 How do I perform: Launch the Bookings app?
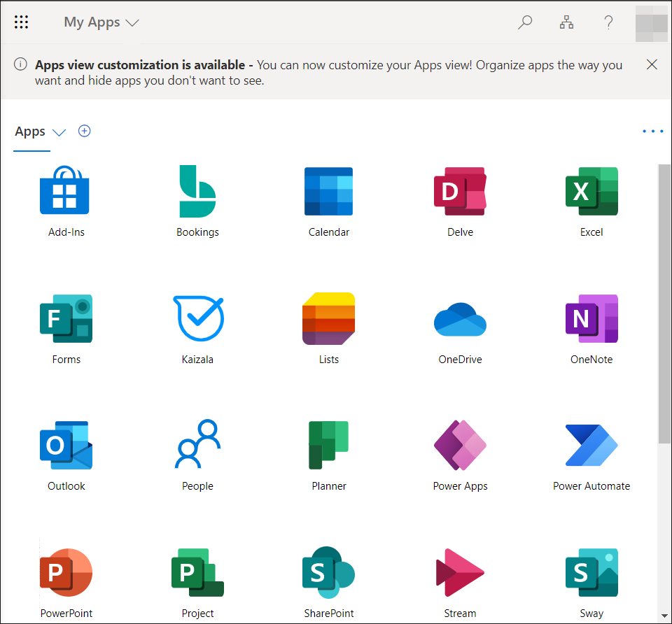tap(197, 201)
